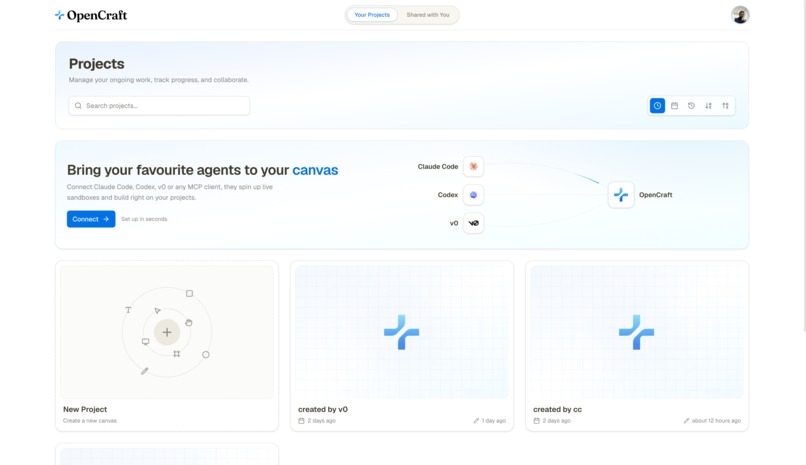Click the plus circle in New Project card
The image size is (806, 465).
click(x=167, y=332)
